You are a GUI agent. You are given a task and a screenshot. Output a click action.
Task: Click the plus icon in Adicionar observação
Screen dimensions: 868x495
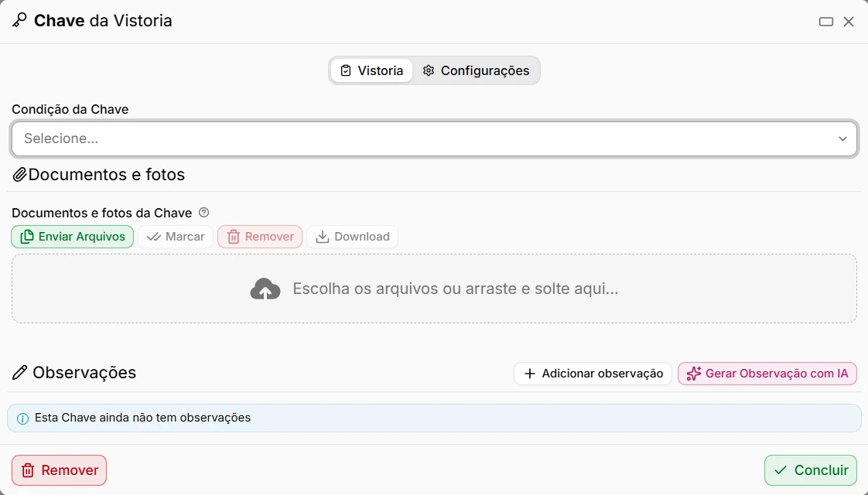530,374
